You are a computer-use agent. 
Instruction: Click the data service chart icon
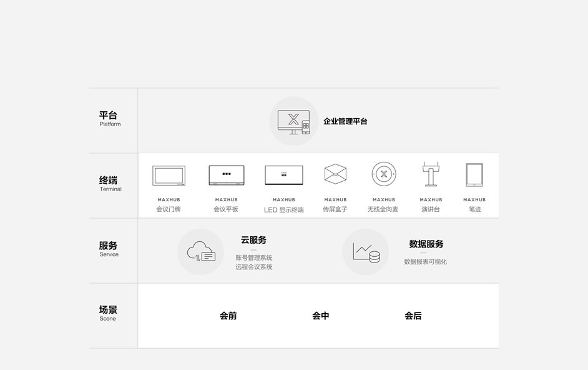tap(365, 252)
